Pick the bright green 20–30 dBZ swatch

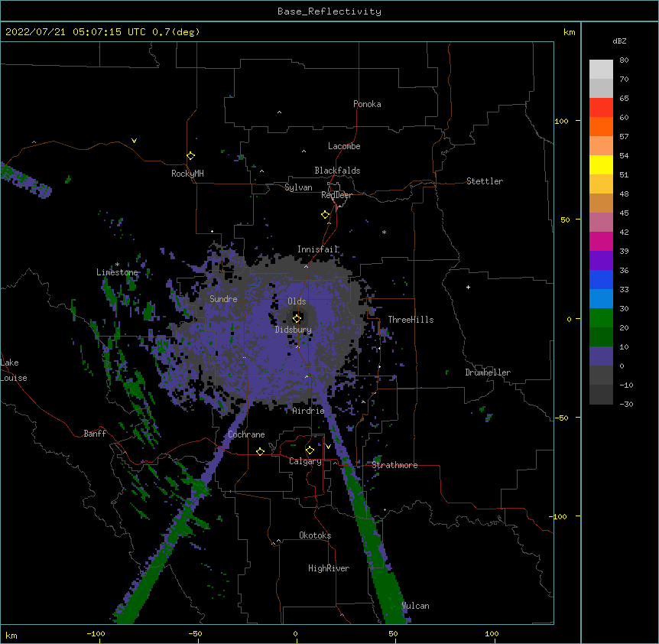pos(601,318)
